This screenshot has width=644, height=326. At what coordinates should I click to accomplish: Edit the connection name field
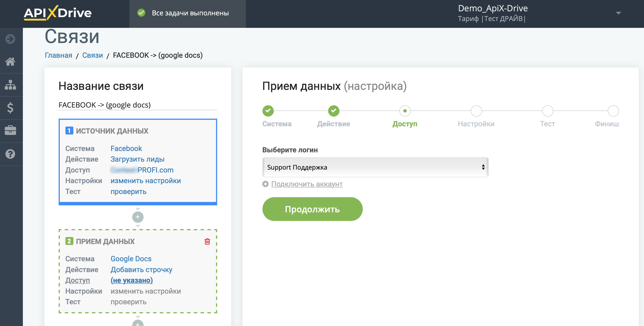(x=138, y=105)
